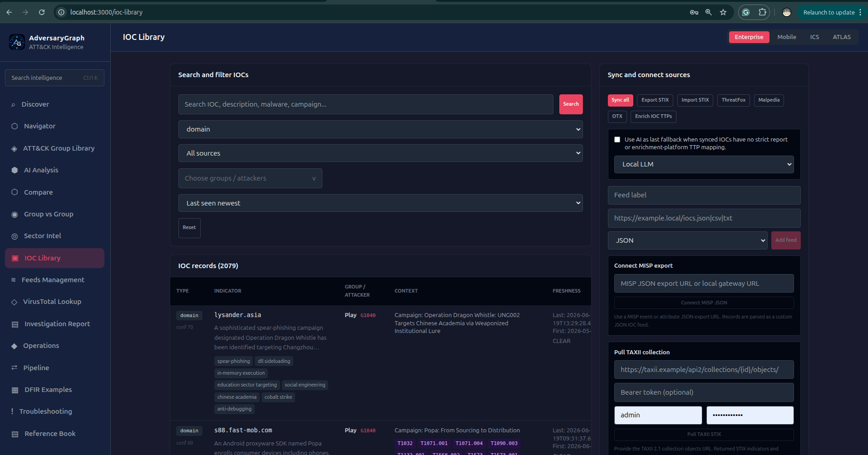Click the Reset filters button

pyautogui.click(x=189, y=228)
